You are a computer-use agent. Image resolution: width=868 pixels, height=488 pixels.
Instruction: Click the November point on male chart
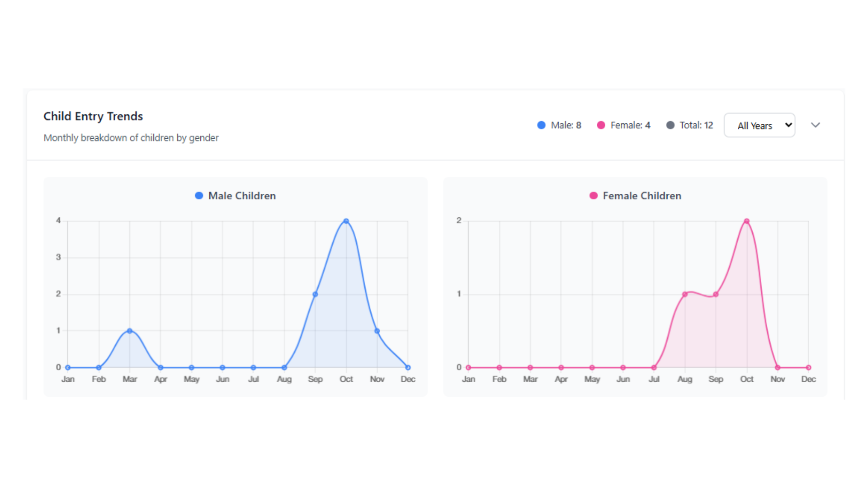[x=377, y=330]
